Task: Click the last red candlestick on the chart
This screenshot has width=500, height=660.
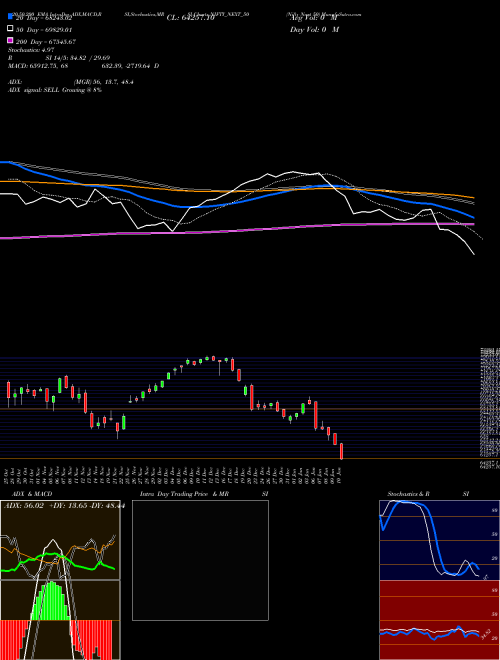Action: point(341,451)
